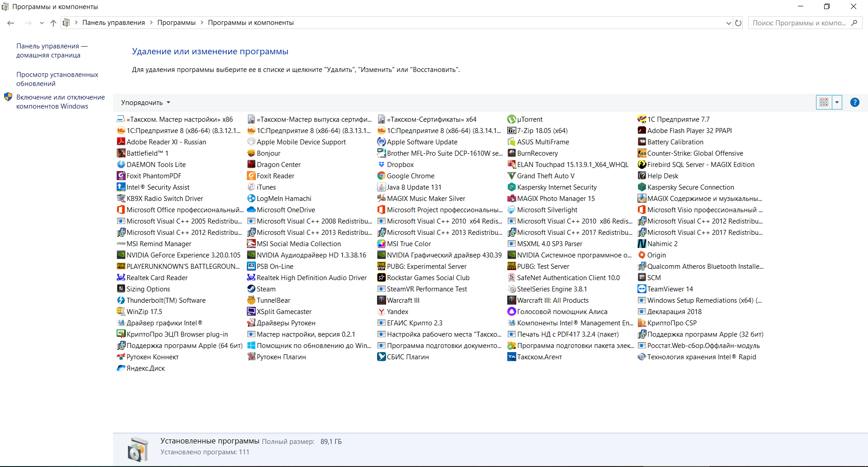
Task: Select the Counter-Strike: Global Offensive icon
Action: point(642,153)
